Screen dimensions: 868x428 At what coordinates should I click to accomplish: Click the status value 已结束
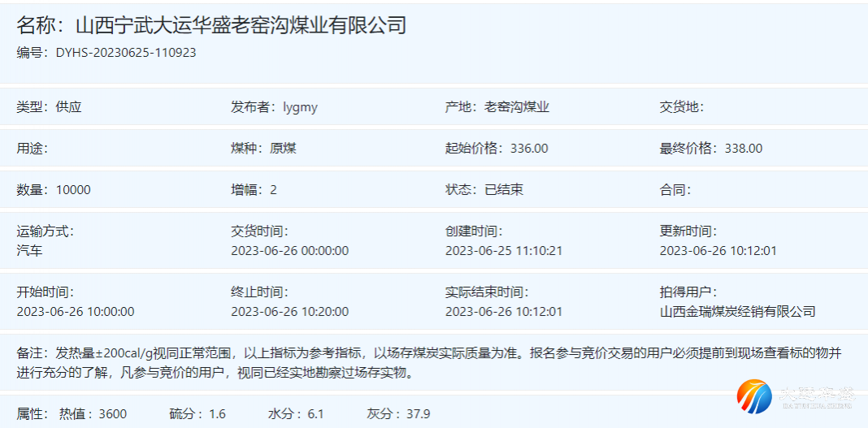click(504, 190)
